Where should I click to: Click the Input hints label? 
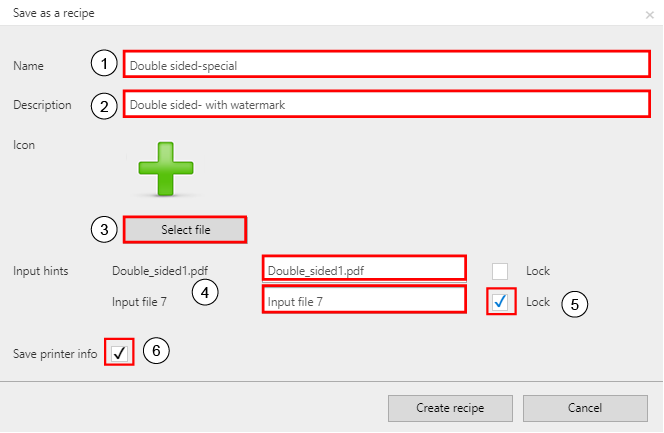(x=41, y=271)
